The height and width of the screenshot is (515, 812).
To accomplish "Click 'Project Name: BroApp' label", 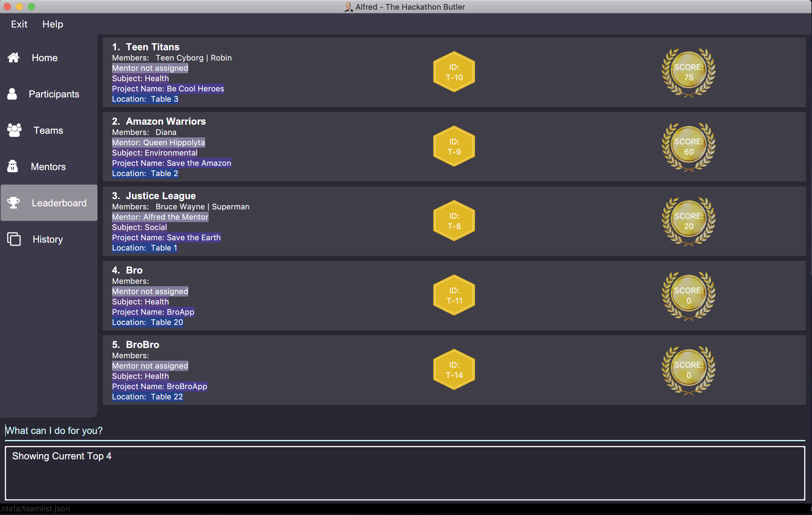I will coord(153,312).
